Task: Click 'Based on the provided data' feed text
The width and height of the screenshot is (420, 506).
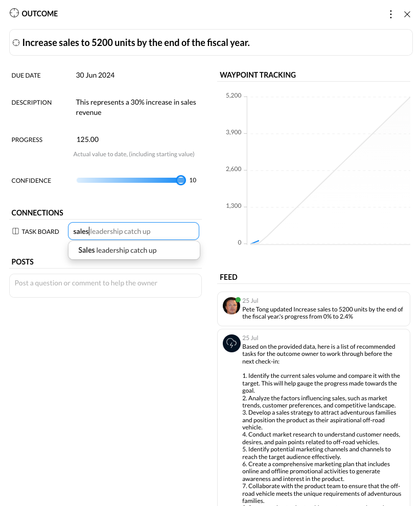Action: pos(319,354)
